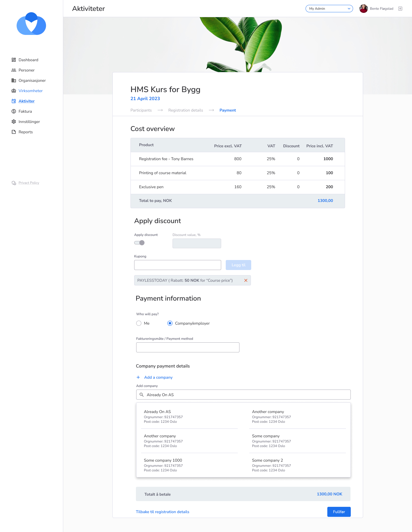Click the logout icon next to Bente Fløgstad
The image size is (412, 532).
[400, 9]
